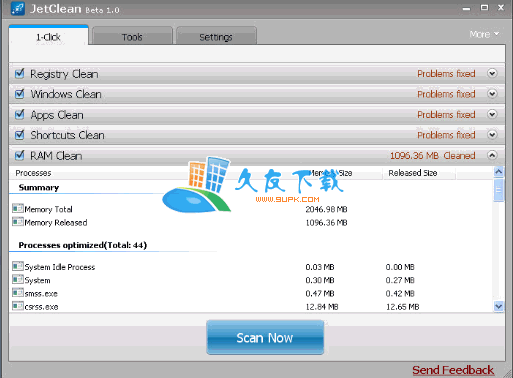Switch to the 1-Click tab

coord(49,35)
